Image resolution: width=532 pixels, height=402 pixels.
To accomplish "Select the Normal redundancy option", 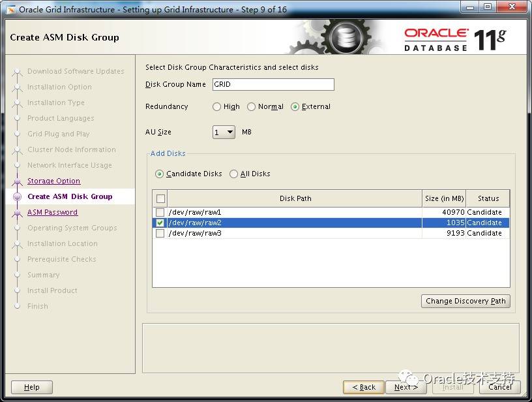I will point(252,107).
